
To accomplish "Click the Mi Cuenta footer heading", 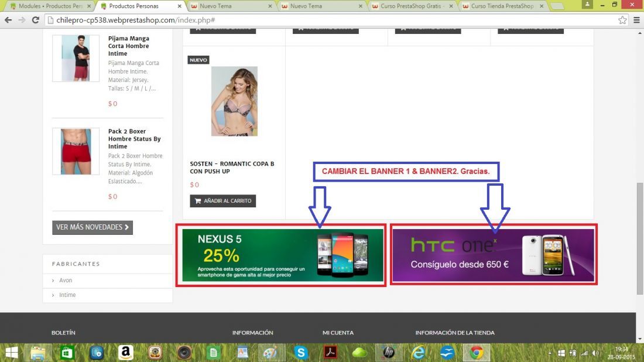I will 338,332.
